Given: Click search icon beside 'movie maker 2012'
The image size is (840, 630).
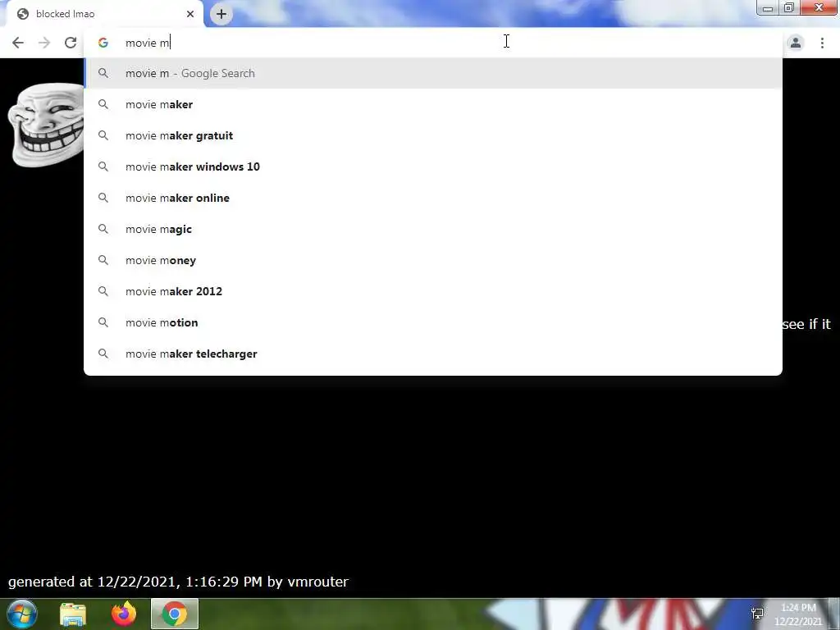Looking at the screenshot, I should point(103,291).
